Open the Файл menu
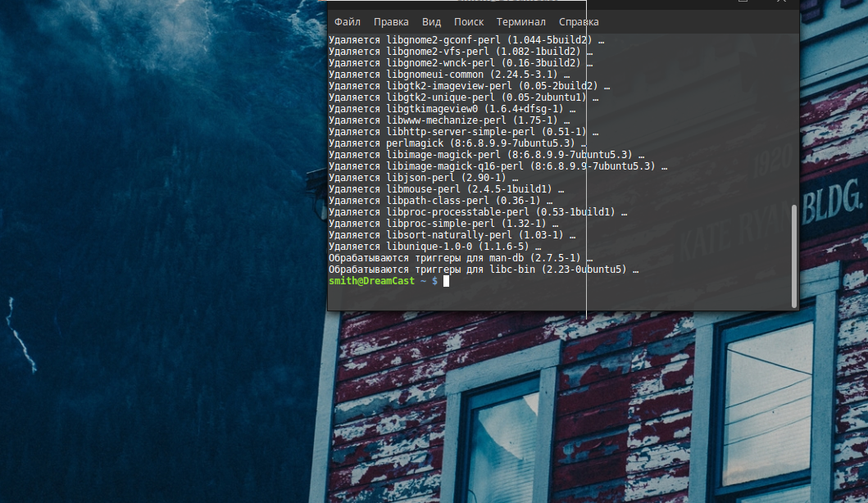 (347, 22)
